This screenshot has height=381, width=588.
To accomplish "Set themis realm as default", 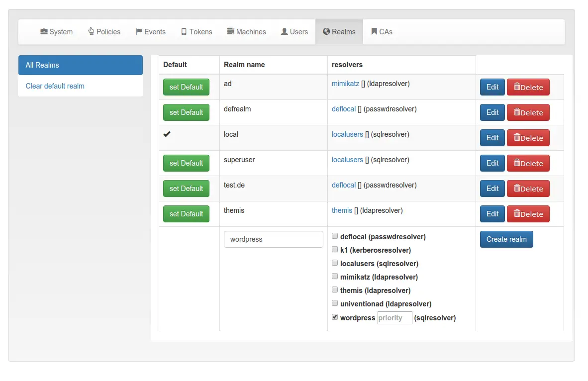I will (186, 214).
